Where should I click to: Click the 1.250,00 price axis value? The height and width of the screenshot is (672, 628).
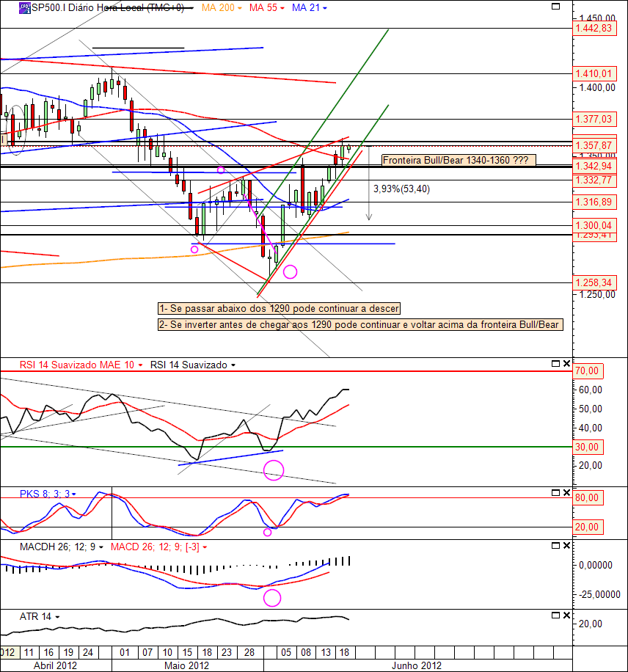click(597, 295)
